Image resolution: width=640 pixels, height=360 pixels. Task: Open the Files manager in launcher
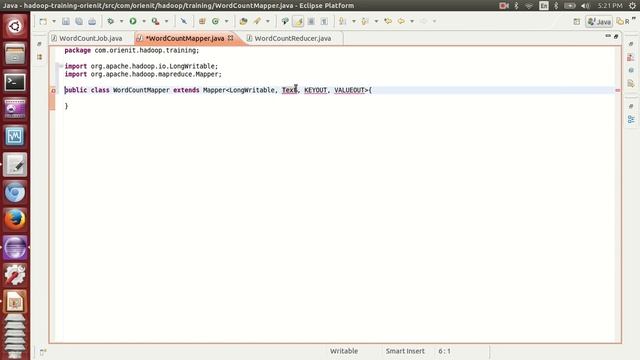pos(15,54)
